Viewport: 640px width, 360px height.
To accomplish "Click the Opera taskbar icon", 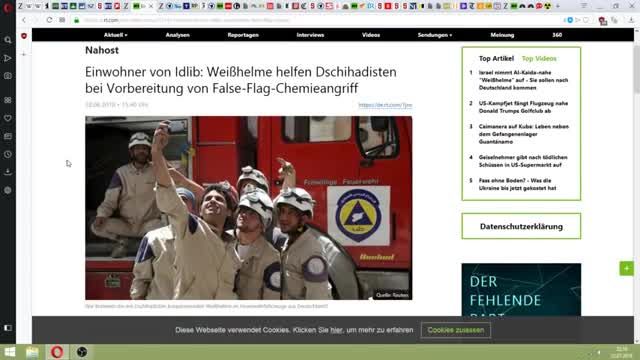I will click(57, 352).
